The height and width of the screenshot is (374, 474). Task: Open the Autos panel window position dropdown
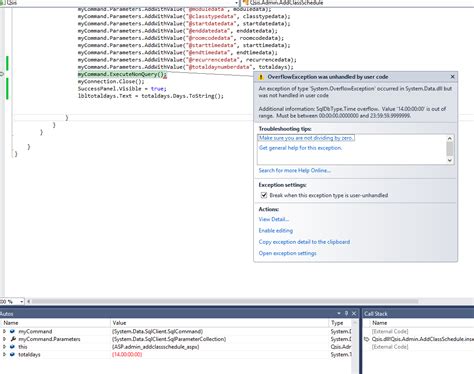(339, 313)
